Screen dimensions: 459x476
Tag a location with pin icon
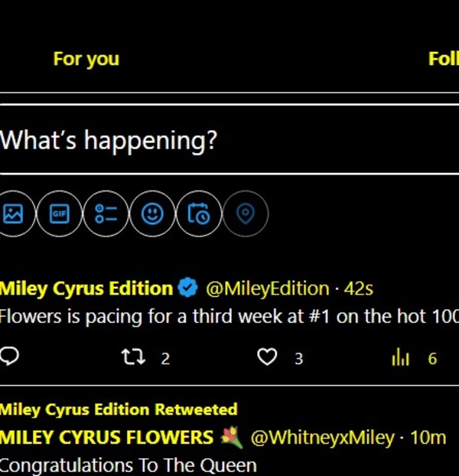pyautogui.click(x=245, y=214)
